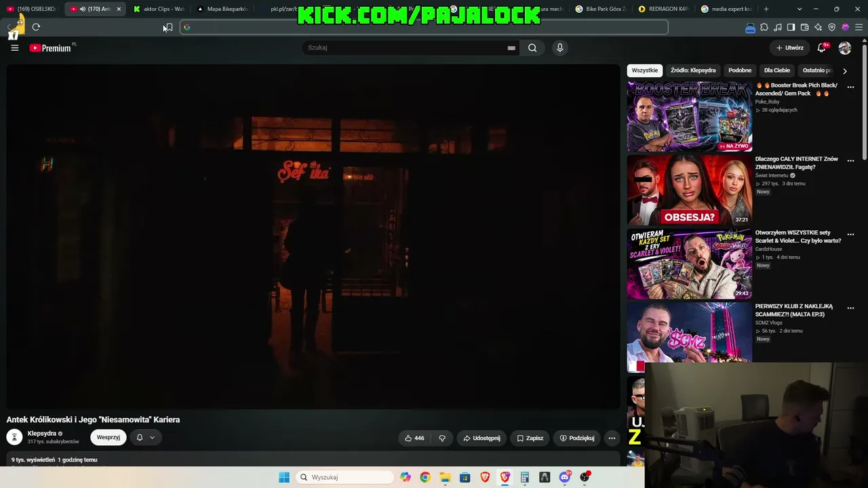Open the Brave VPN shield icon

(832, 27)
